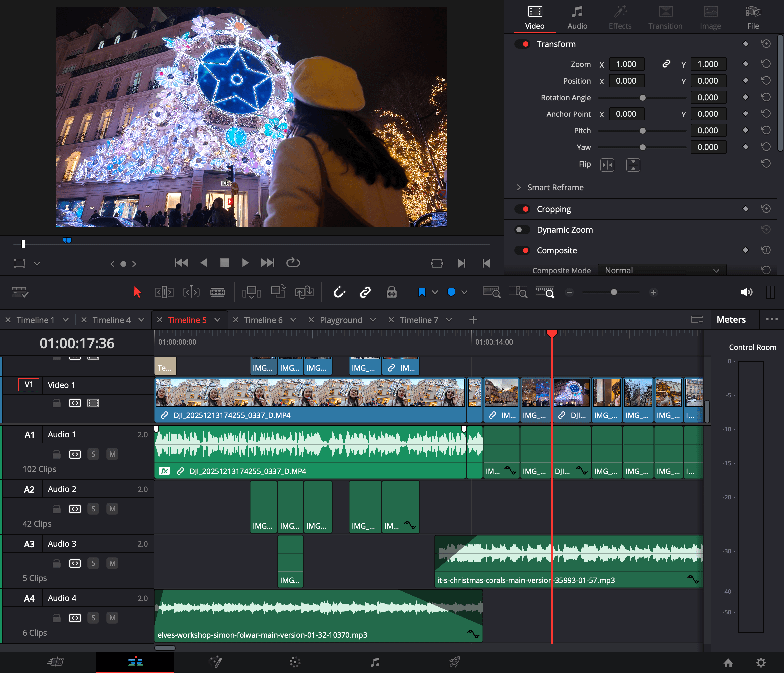Screen dimensions: 784x673
Task: Toggle the Zoom X/Y link icon
Action: (666, 64)
